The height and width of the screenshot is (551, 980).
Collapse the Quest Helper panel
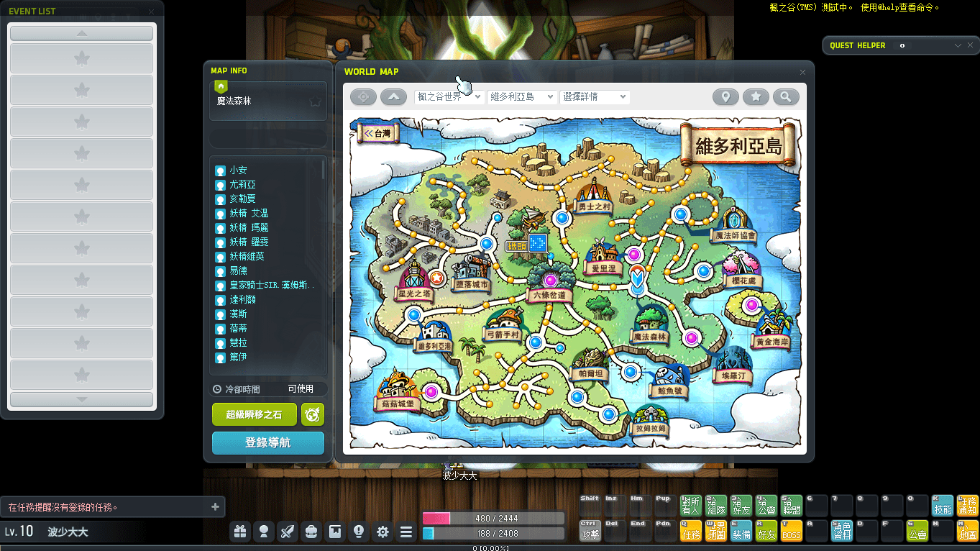[958, 45]
